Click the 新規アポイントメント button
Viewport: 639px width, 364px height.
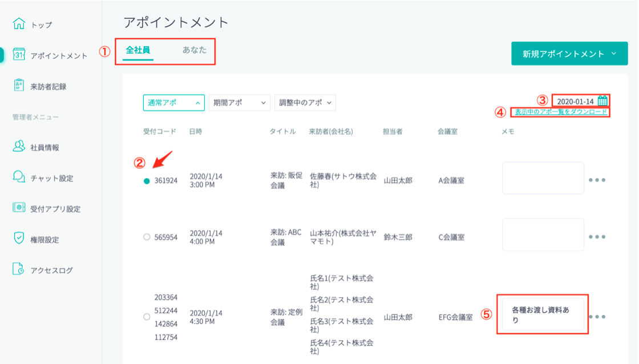[569, 54]
